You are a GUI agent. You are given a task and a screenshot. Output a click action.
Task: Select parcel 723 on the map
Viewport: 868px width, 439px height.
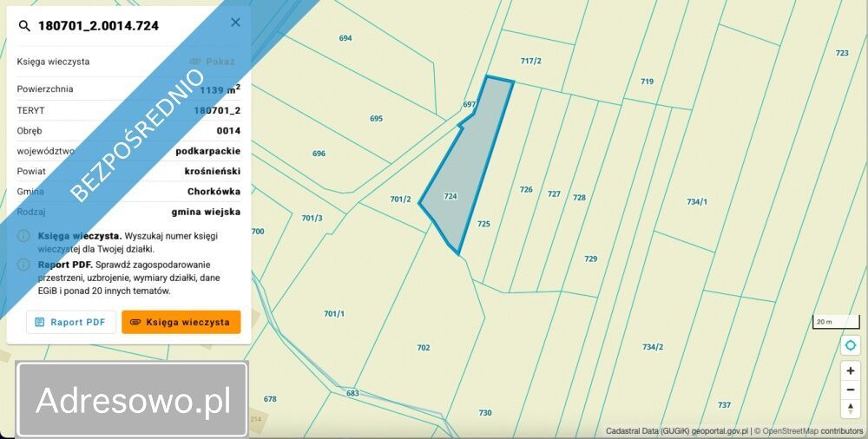click(841, 53)
